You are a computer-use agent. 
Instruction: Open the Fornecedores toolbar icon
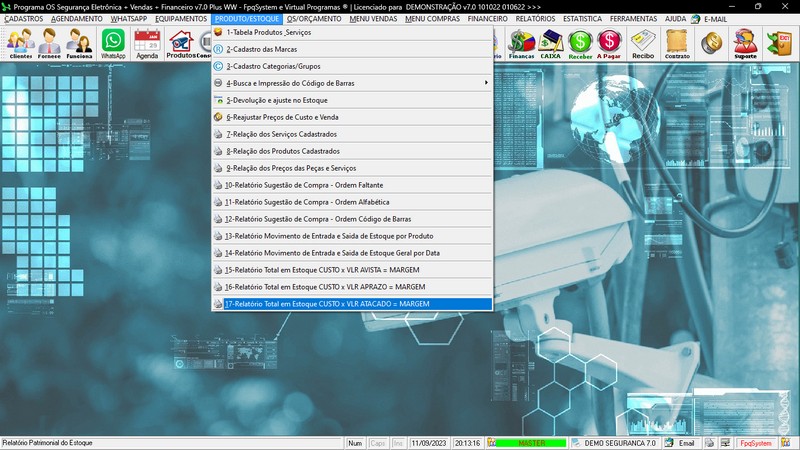coord(50,44)
